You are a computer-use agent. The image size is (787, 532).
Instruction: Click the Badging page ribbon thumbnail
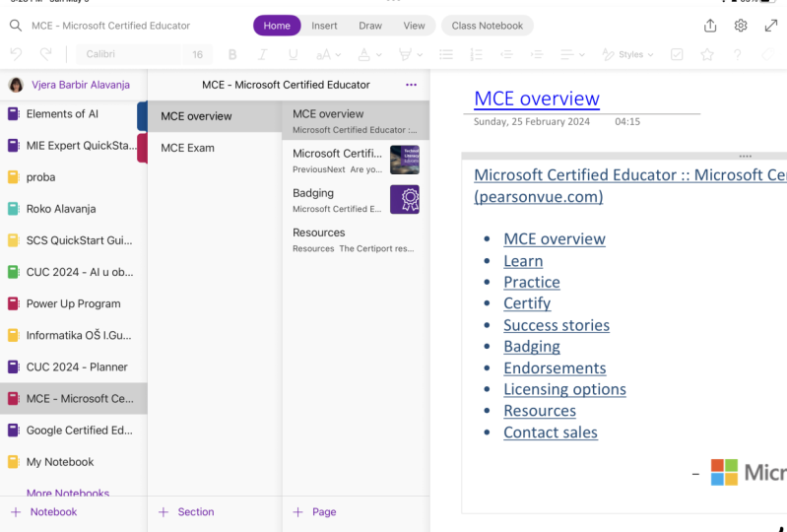[x=405, y=200]
